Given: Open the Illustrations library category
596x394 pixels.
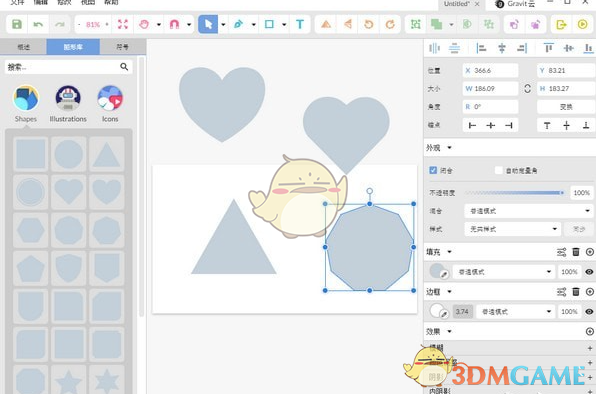Looking at the screenshot, I should tap(68, 103).
